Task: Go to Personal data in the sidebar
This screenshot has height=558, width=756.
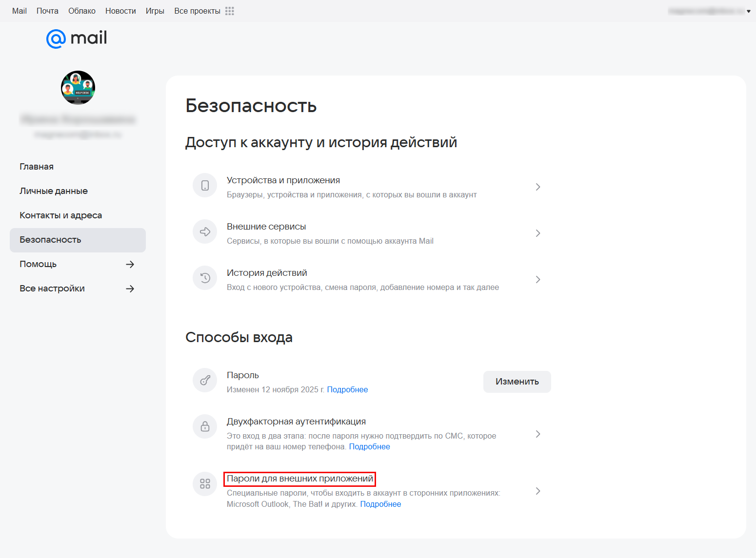Action: tap(54, 191)
